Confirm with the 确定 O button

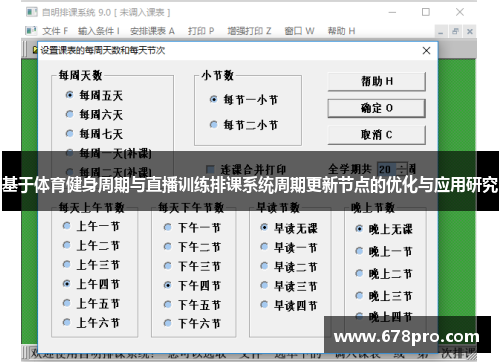tap(377, 108)
